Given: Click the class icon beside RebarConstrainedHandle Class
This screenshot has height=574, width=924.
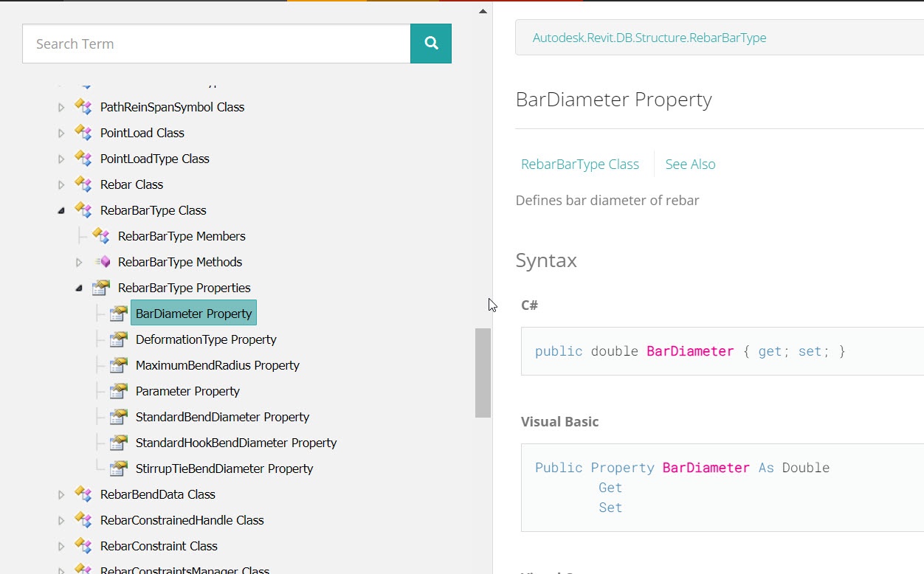Looking at the screenshot, I should click(83, 520).
